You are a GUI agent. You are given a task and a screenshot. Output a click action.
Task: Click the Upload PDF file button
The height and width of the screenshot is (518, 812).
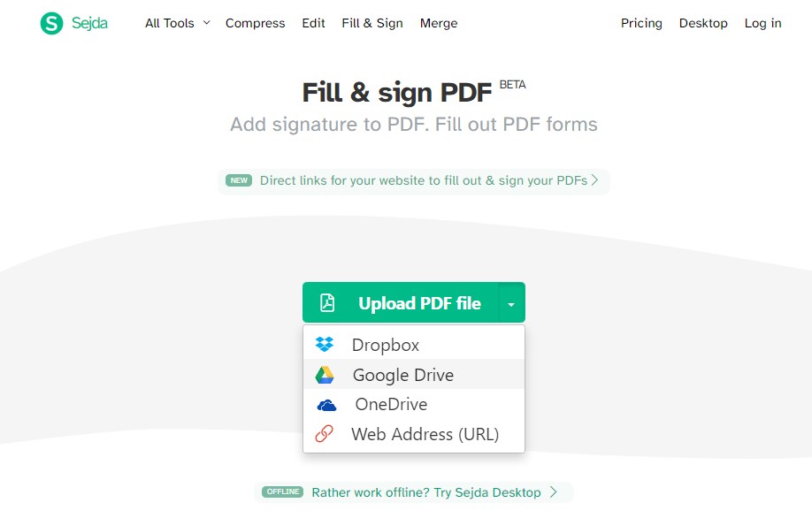tap(418, 302)
